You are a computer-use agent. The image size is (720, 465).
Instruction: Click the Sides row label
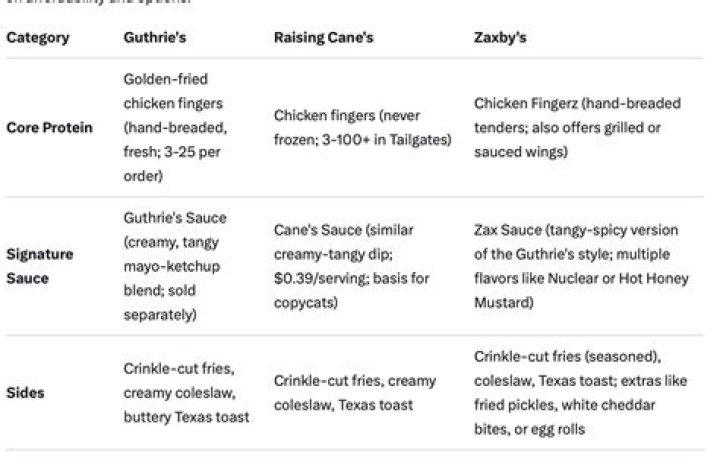[x=25, y=393]
